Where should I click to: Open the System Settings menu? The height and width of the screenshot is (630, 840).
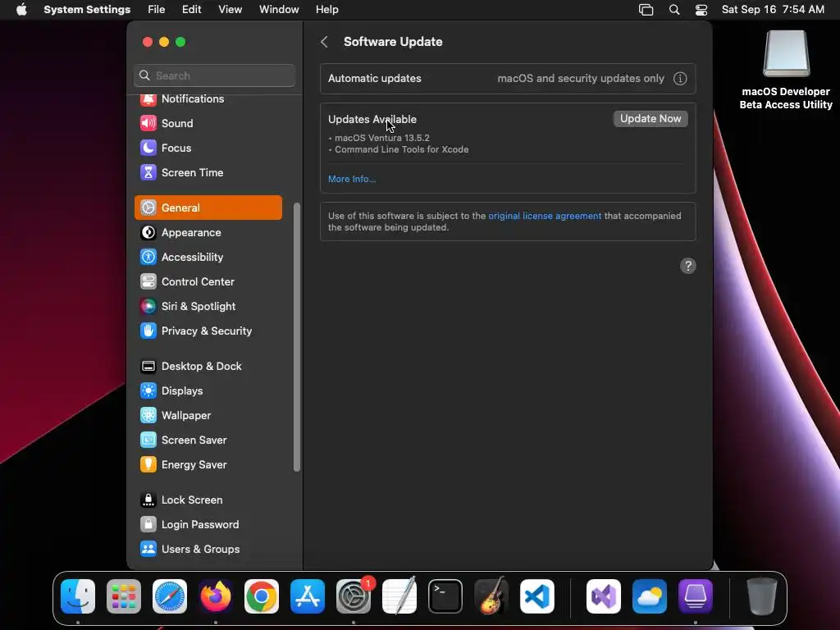click(87, 10)
